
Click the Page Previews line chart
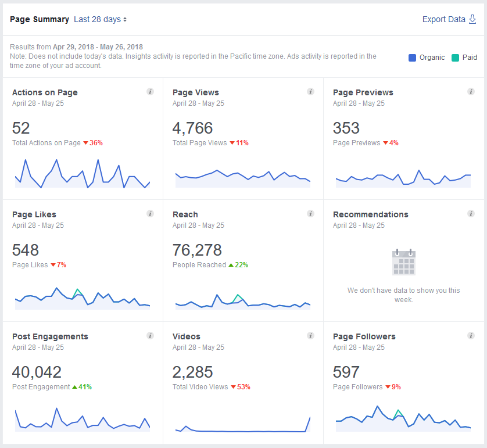click(x=403, y=178)
